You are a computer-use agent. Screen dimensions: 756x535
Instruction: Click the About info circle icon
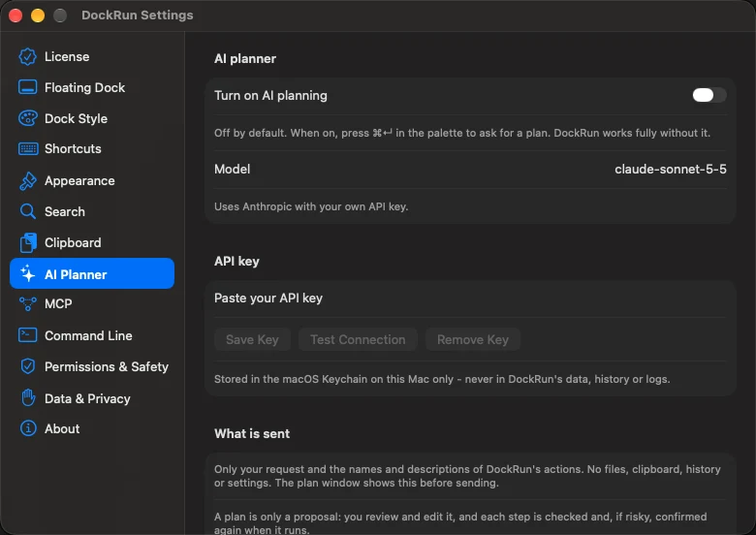[x=28, y=428]
